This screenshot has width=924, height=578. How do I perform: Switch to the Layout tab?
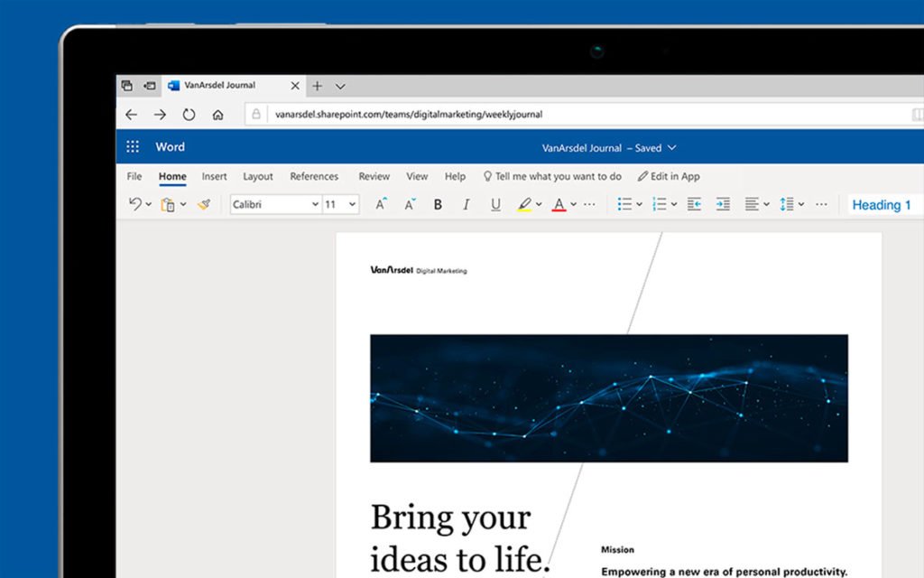click(258, 176)
